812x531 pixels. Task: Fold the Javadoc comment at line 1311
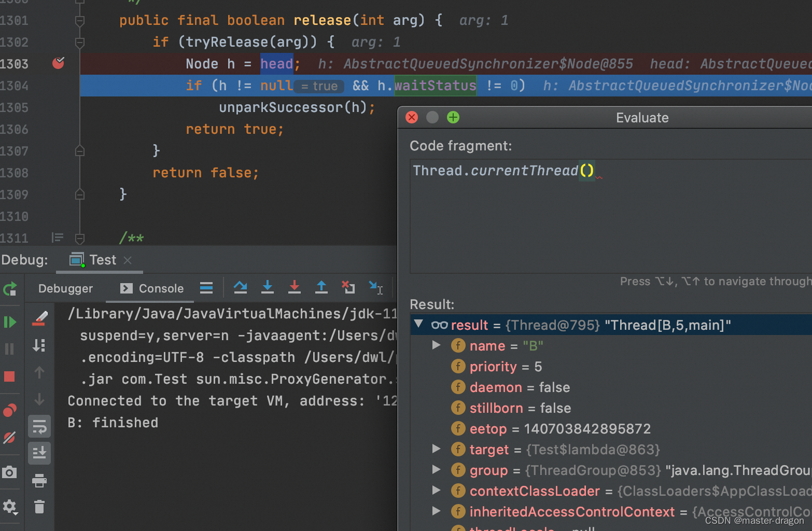pyautogui.click(x=80, y=239)
